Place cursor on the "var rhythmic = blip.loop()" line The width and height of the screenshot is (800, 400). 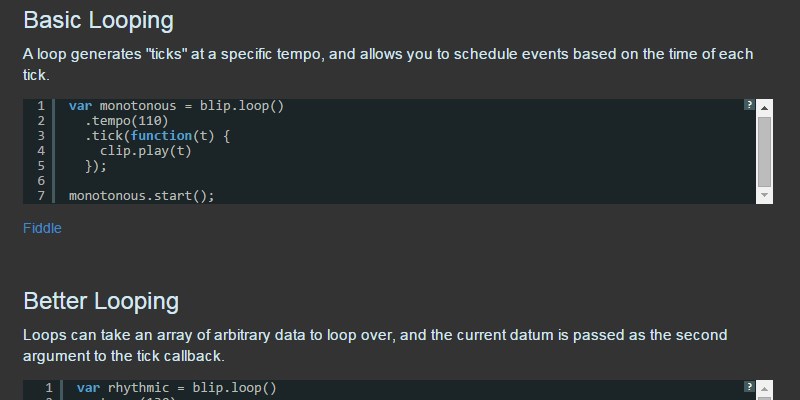[176, 387]
